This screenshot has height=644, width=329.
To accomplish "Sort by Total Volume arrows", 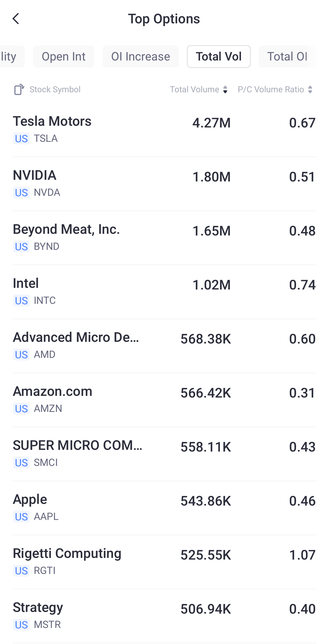I will point(225,89).
